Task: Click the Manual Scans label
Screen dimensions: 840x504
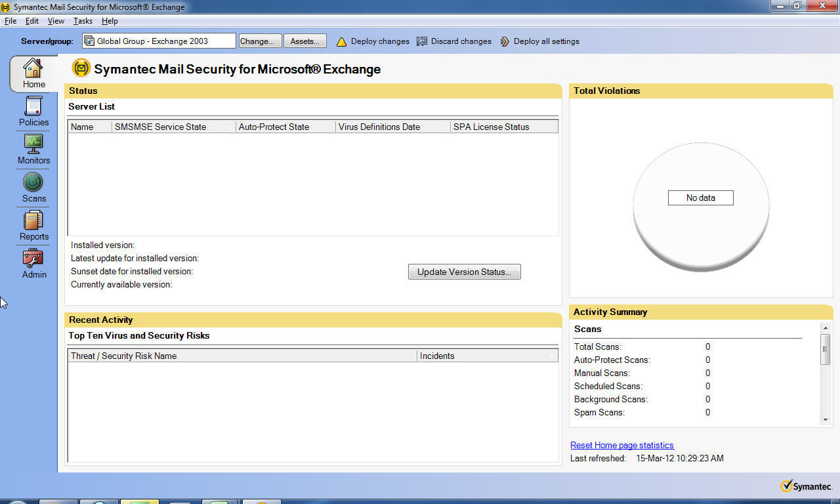Action: pyautogui.click(x=602, y=373)
